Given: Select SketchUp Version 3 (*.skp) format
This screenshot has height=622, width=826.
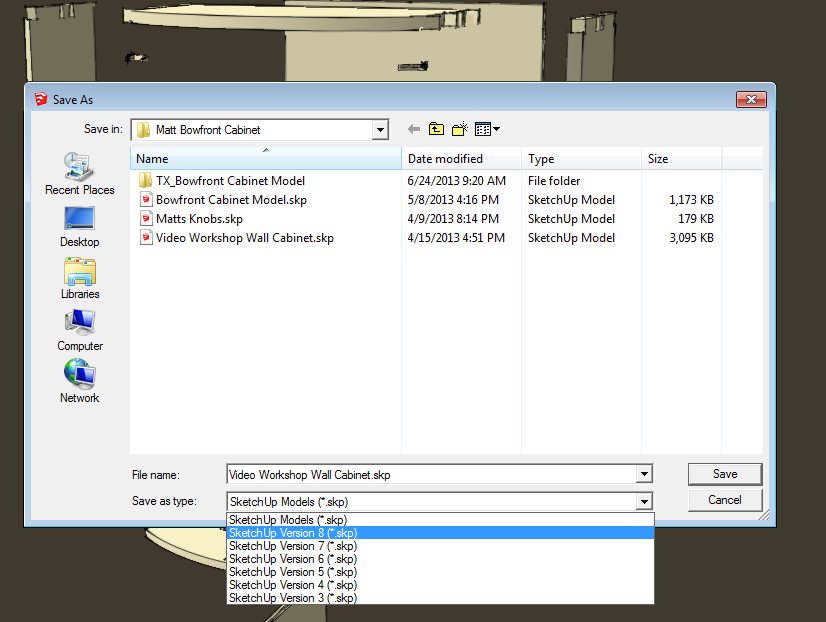Looking at the screenshot, I should click(440, 598).
